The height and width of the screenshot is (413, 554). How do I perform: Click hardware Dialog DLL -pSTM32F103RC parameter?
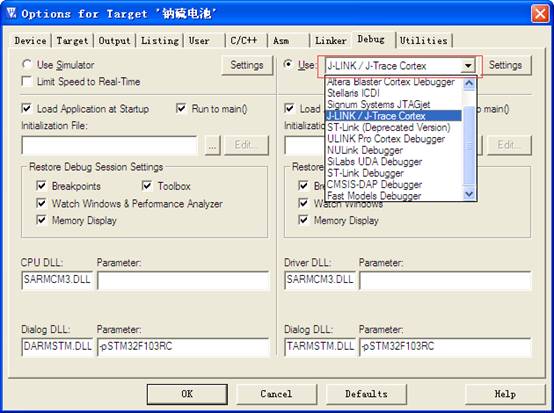445,347
